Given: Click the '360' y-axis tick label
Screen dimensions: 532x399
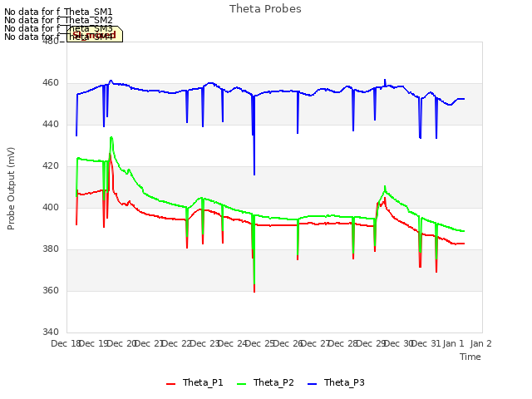Looking at the screenshot, I should coord(51,290).
